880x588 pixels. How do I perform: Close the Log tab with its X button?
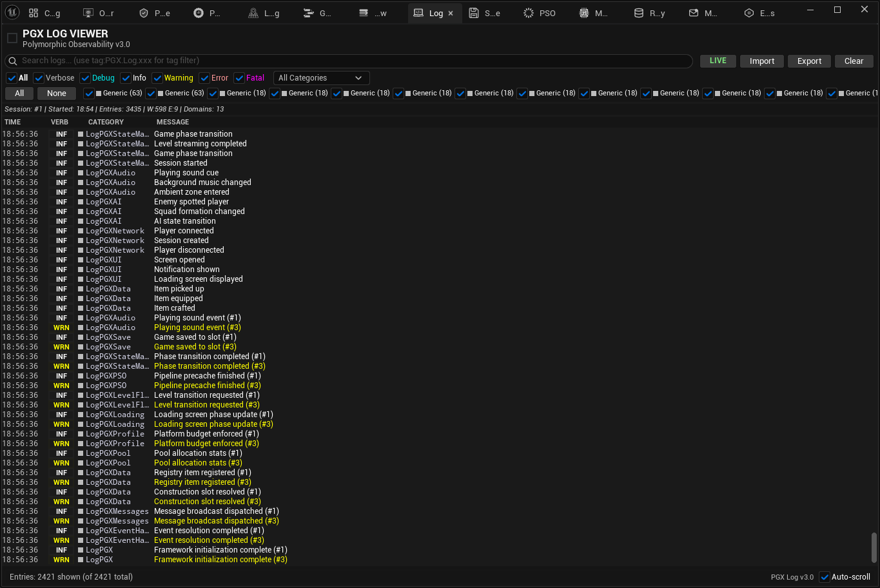click(450, 12)
